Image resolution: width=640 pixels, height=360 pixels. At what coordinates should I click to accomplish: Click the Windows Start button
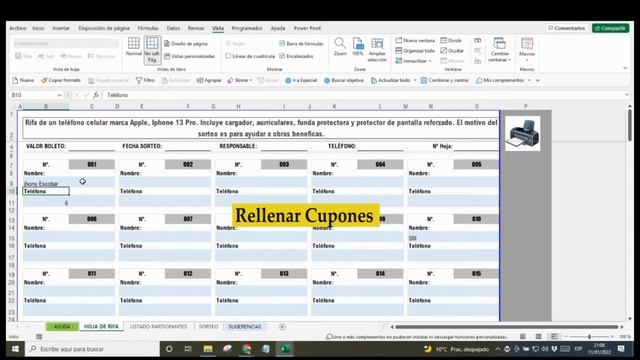[x=15, y=349]
